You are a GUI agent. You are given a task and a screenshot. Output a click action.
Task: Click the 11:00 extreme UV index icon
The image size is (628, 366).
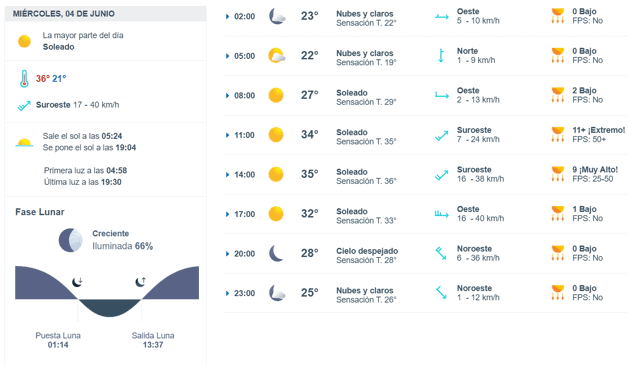click(558, 135)
